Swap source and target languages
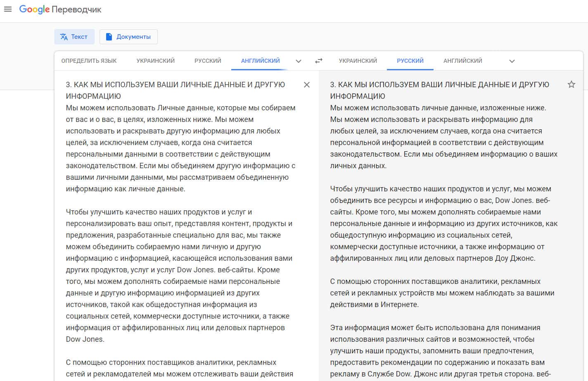Viewport: 588px width, 381px height. (x=319, y=61)
